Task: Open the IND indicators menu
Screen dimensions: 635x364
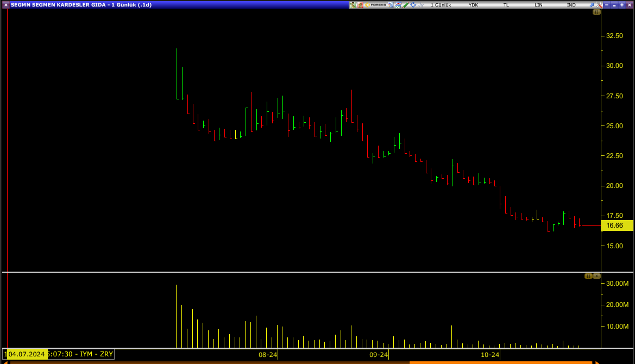Action: tap(571, 4)
